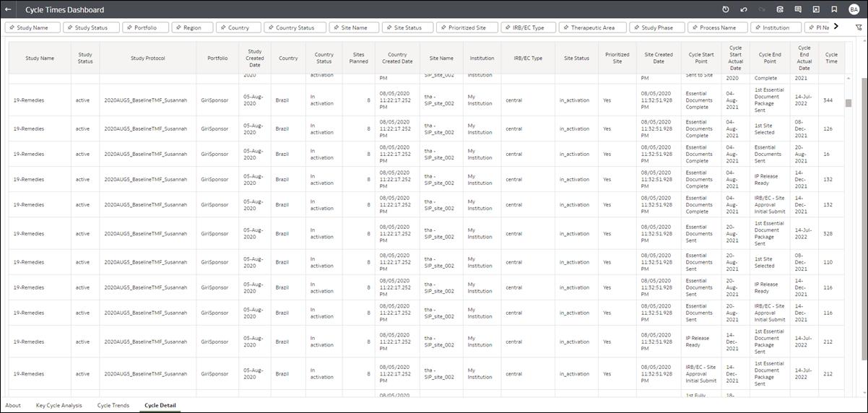
Task: Open the bookmarks icon
Action: pyautogui.click(x=834, y=10)
